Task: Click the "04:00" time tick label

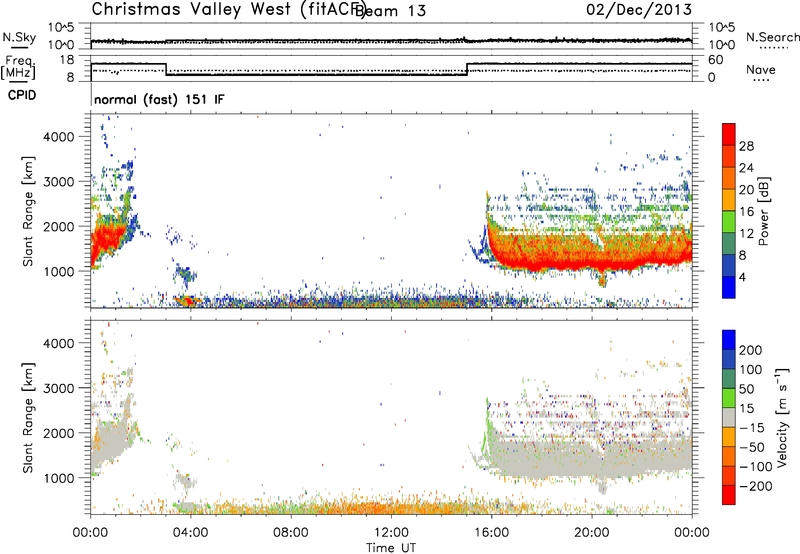Action: click(190, 533)
